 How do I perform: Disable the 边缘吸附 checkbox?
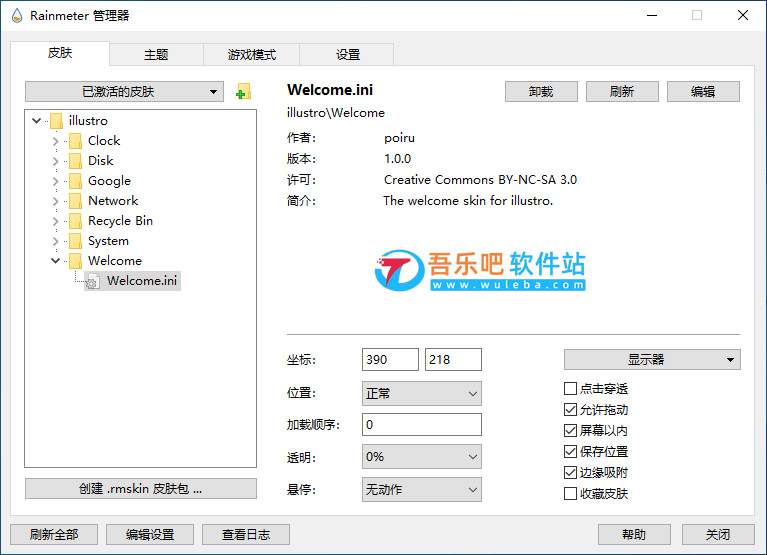coord(570,472)
